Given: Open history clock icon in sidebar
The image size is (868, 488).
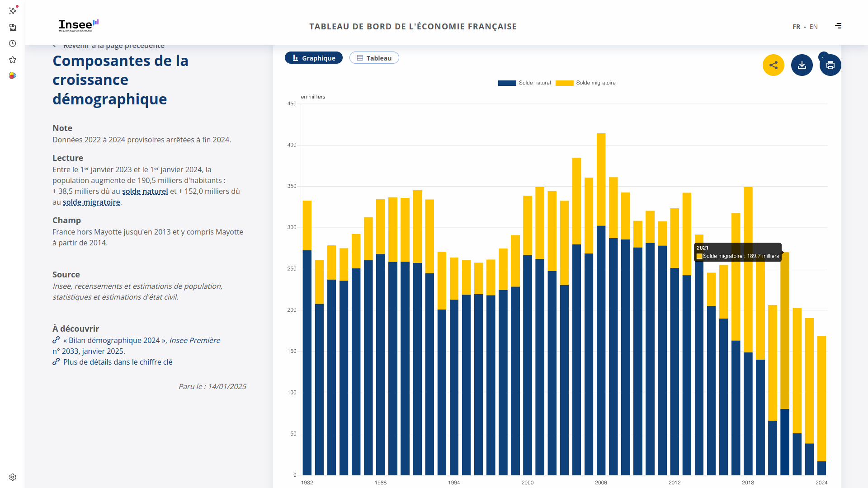Looking at the screenshot, I should click(x=13, y=43).
